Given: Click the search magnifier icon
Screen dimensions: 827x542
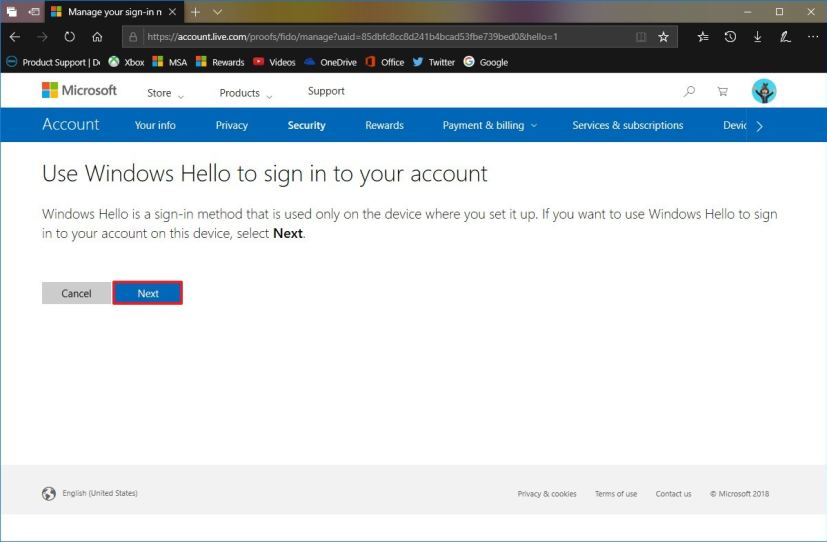Looking at the screenshot, I should [689, 91].
